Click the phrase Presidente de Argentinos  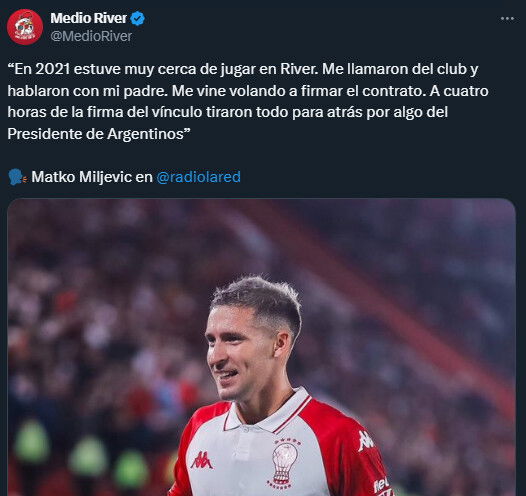(95, 134)
